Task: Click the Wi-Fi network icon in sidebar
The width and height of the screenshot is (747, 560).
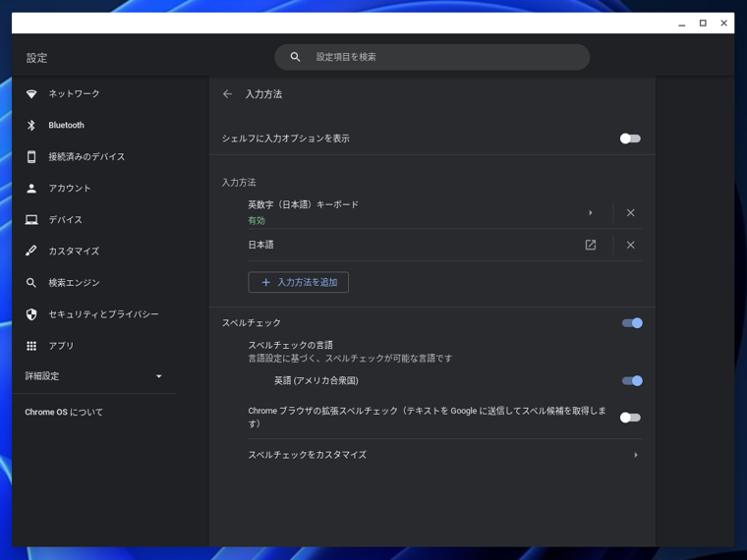Action: 31,93
